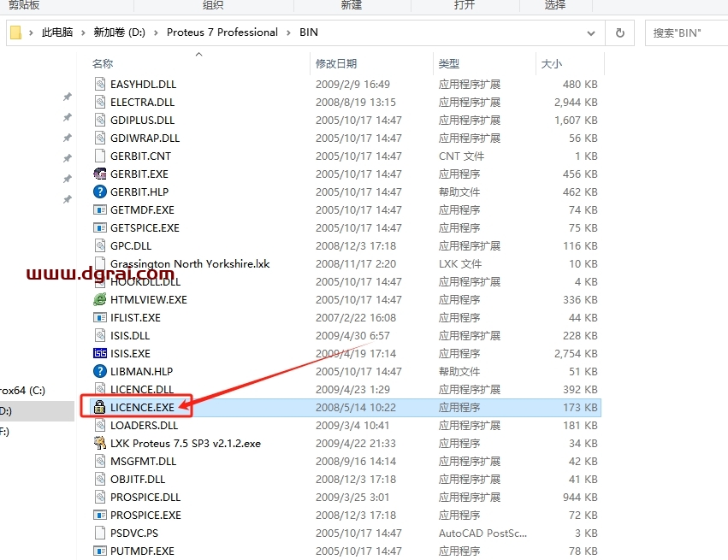
Task: Select file name LICENCE.DLL
Action: coord(142,389)
